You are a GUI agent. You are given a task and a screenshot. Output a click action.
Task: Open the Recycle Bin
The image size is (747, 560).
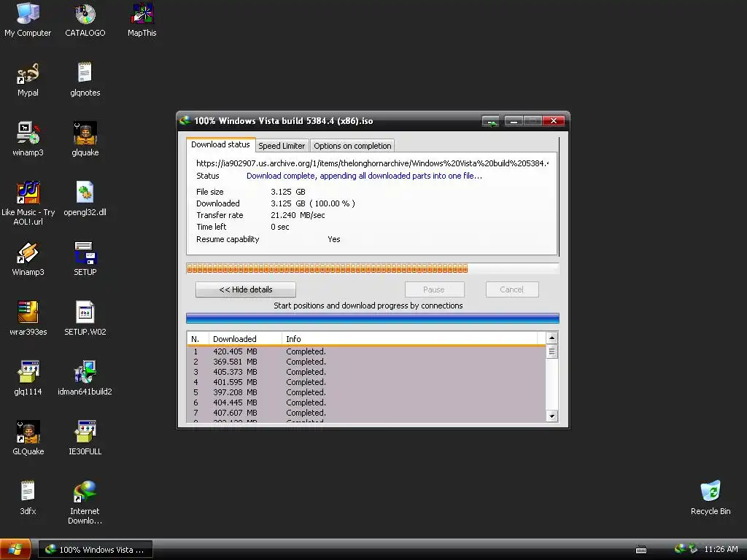point(711,497)
